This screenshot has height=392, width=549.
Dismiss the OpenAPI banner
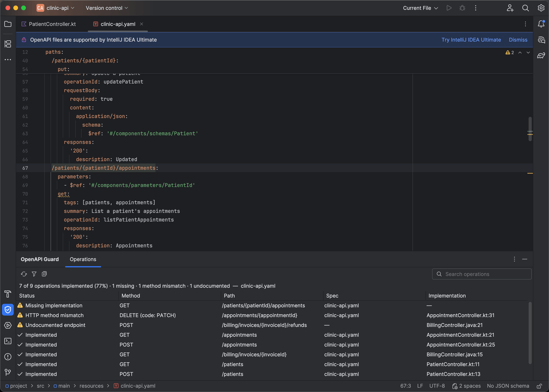(518, 40)
